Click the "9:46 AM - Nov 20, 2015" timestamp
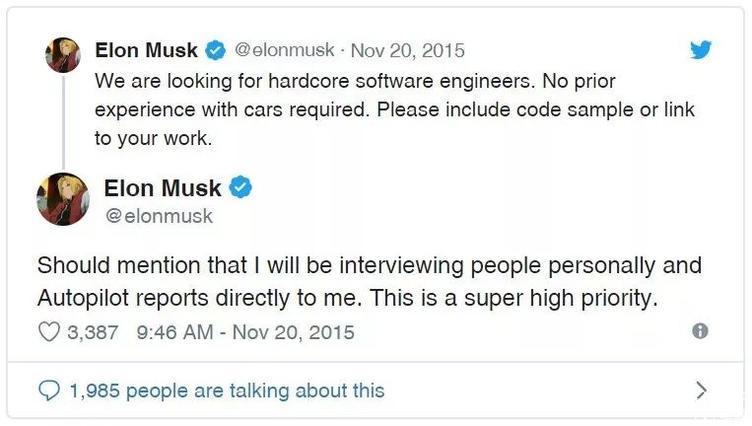The width and height of the screenshot is (752, 426). coord(254,332)
